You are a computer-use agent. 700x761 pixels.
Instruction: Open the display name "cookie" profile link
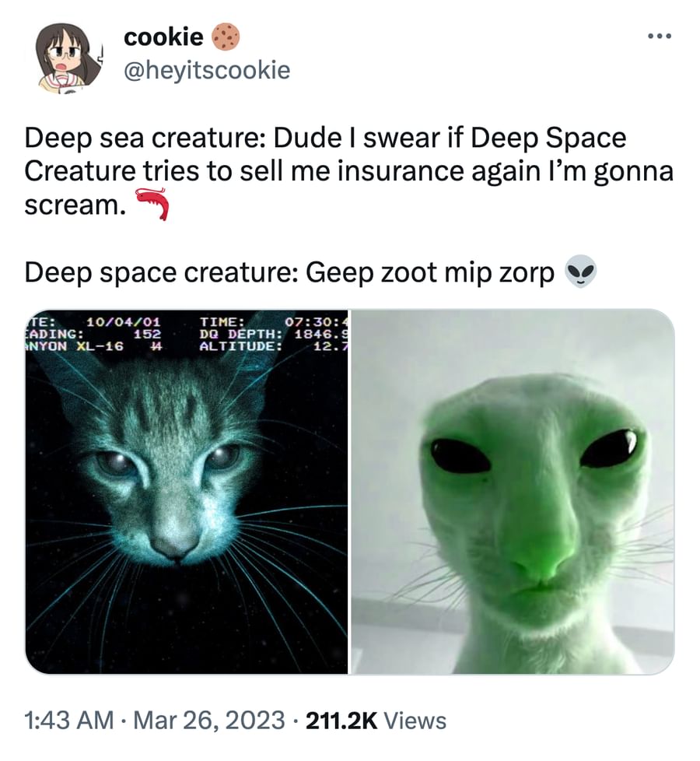(x=163, y=37)
